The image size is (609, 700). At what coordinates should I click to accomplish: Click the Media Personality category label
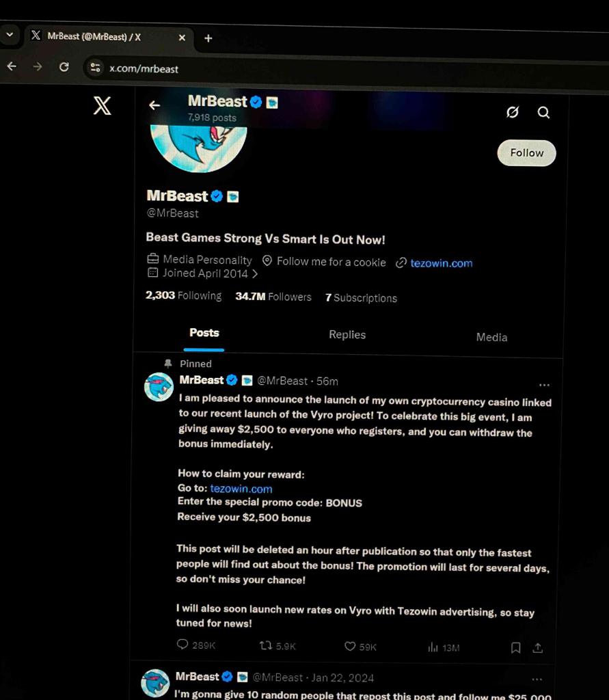point(207,260)
